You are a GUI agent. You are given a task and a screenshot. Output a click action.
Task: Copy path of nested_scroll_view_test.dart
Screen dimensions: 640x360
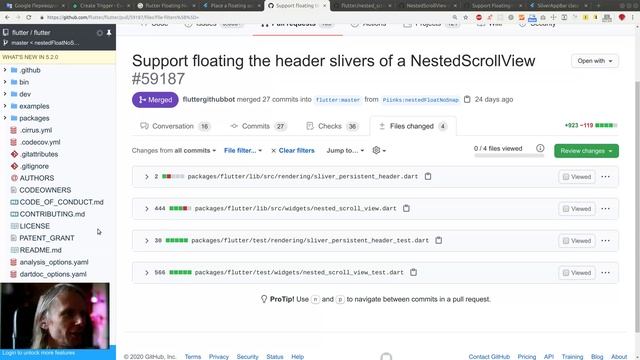coord(413,272)
